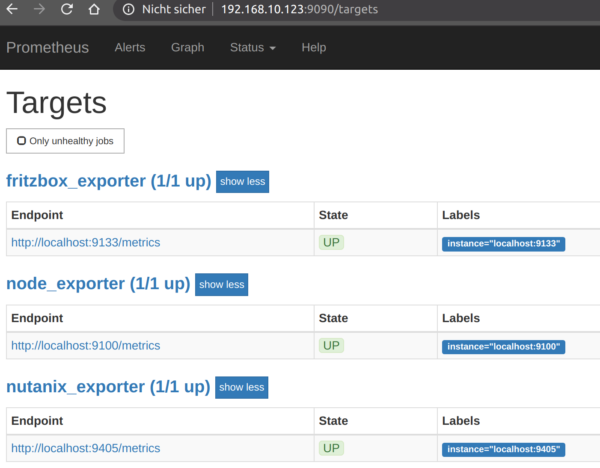Click the instance="localhost:9100" label badge
Viewport: 600px width, 468px height.
503,347
